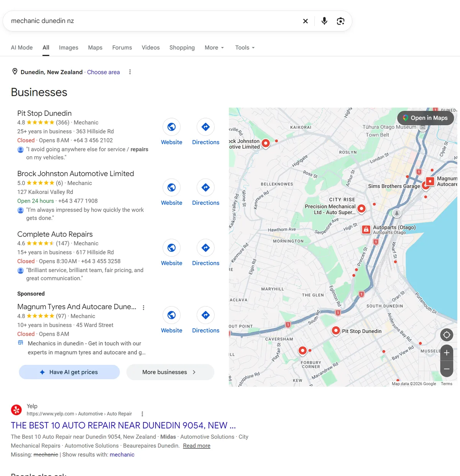Select Precision Mechanical Ltd map pin
Screen dimensions: 460x476
click(361, 208)
